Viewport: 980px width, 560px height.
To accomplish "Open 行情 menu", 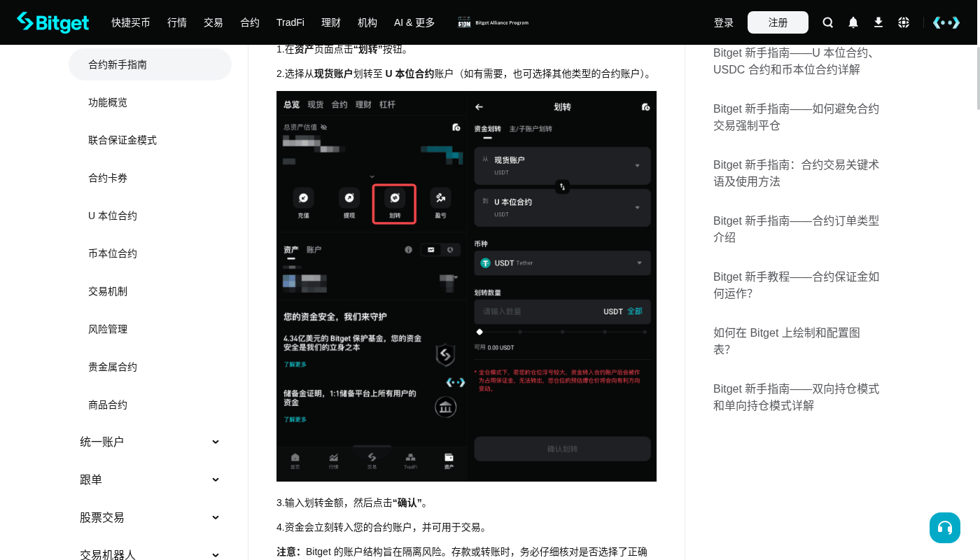I will [177, 22].
